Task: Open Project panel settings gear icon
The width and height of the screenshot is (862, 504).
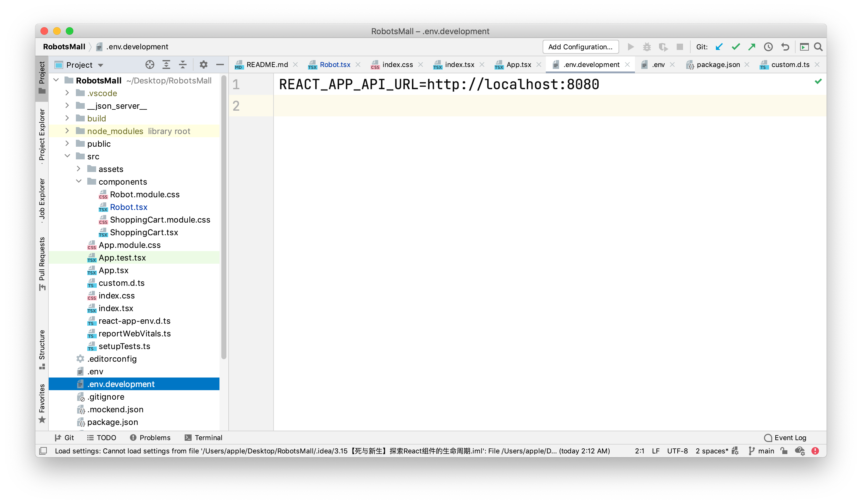Action: pos(204,65)
